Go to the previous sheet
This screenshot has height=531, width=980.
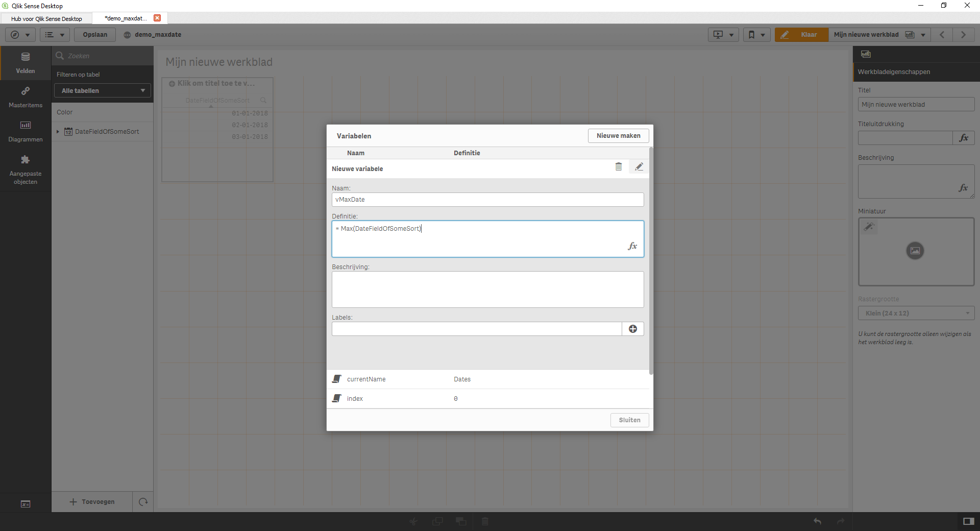[942, 35]
